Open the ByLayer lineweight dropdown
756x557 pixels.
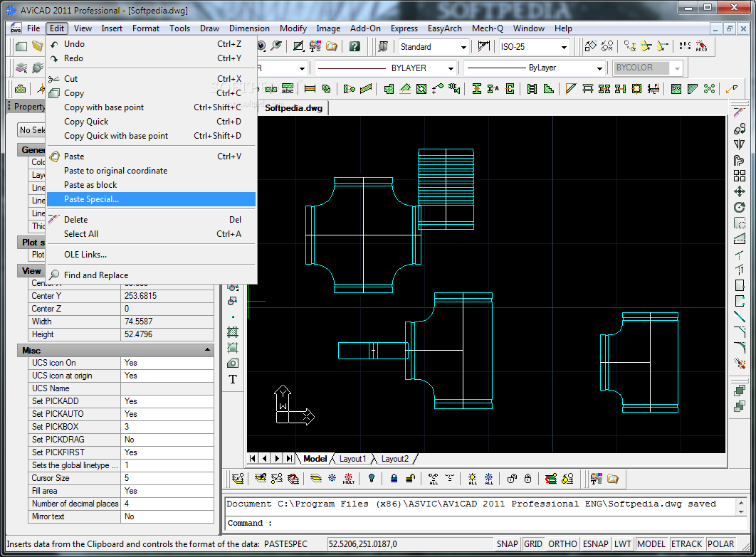coord(599,68)
